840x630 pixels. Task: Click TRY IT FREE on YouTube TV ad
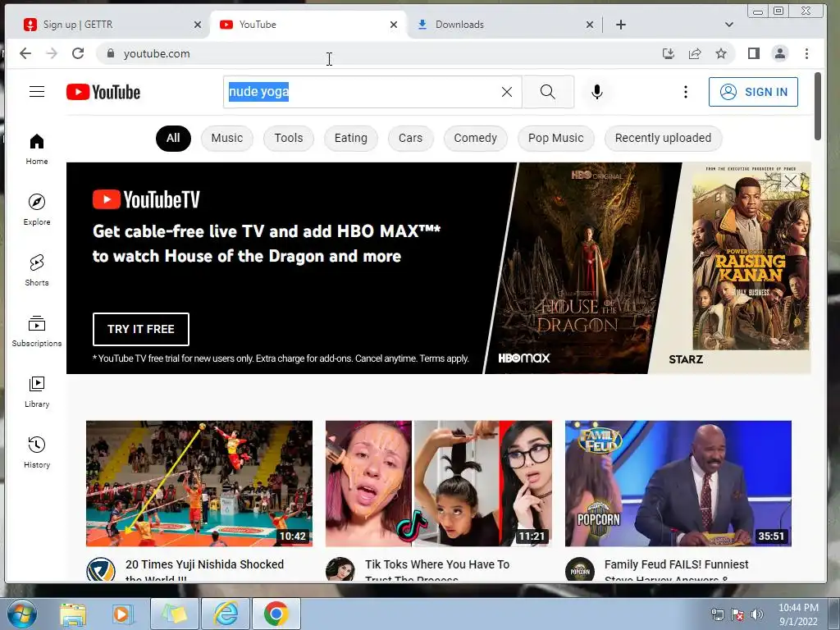tap(141, 329)
